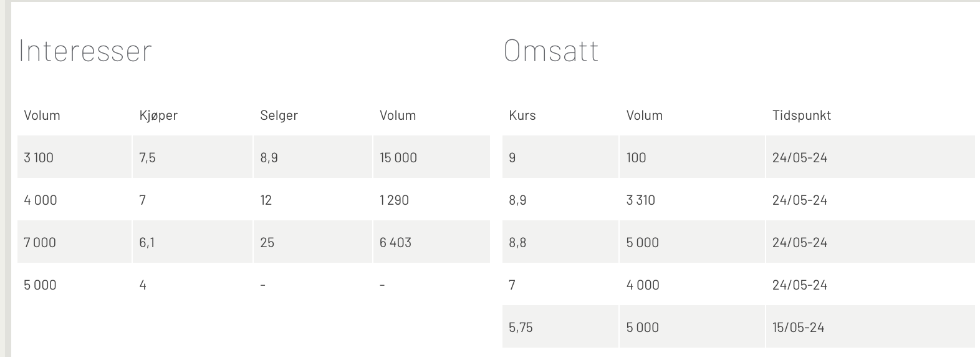Click the Interesser section heading
The height and width of the screenshot is (357, 980).
[x=85, y=51]
